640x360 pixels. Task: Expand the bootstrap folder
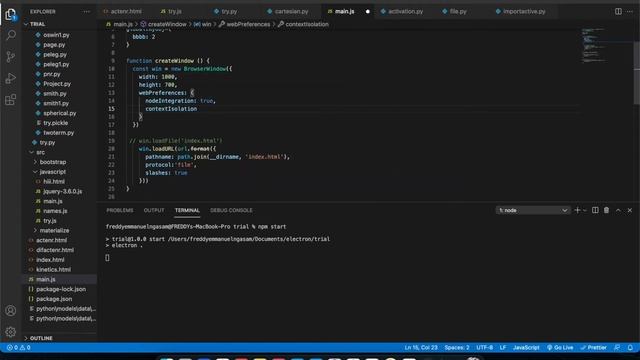tap(53, 162)
